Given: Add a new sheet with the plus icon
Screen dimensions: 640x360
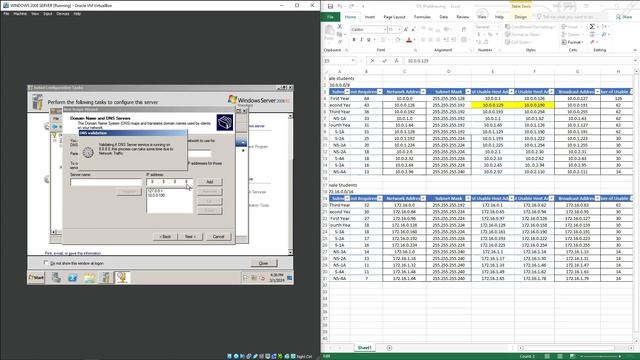Looking at the screenshot, I should (389, 348).
